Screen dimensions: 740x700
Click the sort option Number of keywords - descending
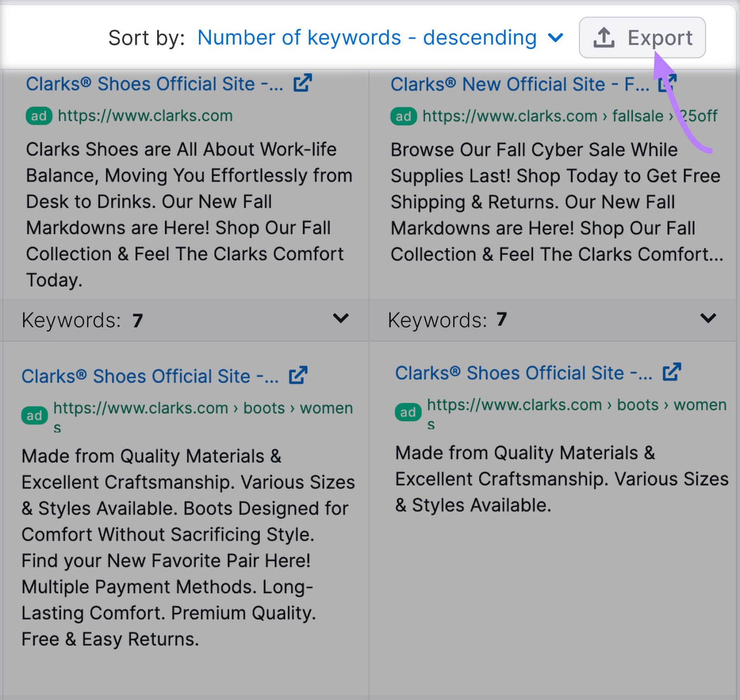click(368, 37)
